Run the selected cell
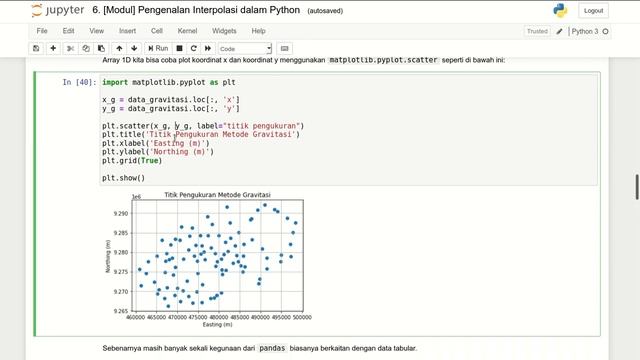 [158, 49]
